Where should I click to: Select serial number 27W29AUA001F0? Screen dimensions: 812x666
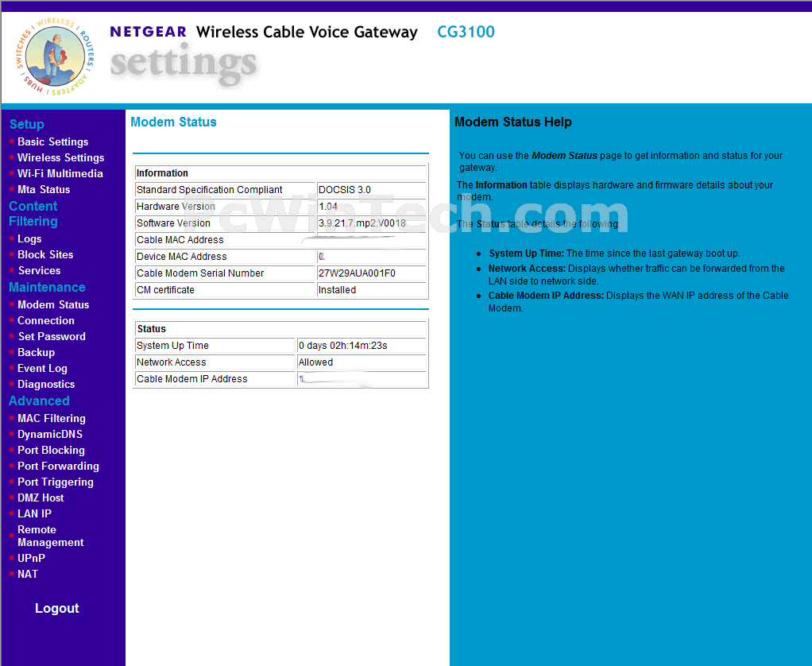click(371, 273)
